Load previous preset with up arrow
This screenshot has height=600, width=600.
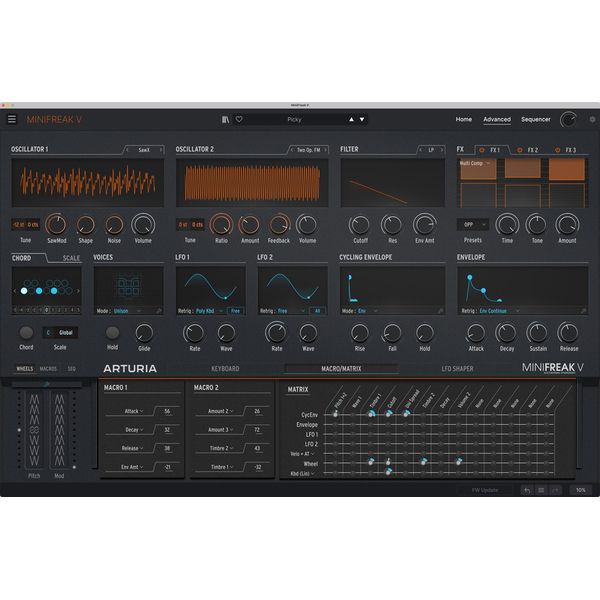351,119
